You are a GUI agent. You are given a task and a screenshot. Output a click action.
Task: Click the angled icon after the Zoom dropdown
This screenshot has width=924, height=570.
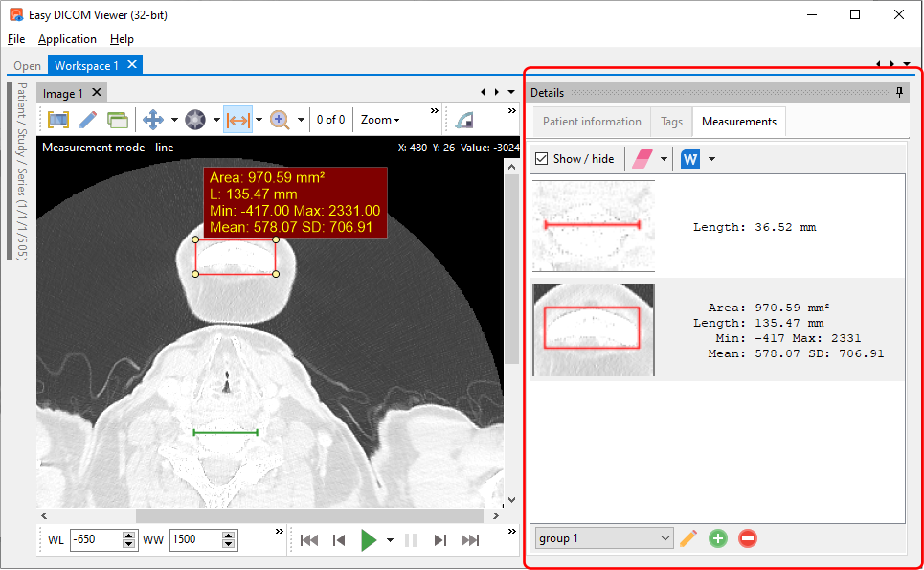(464, 121)
